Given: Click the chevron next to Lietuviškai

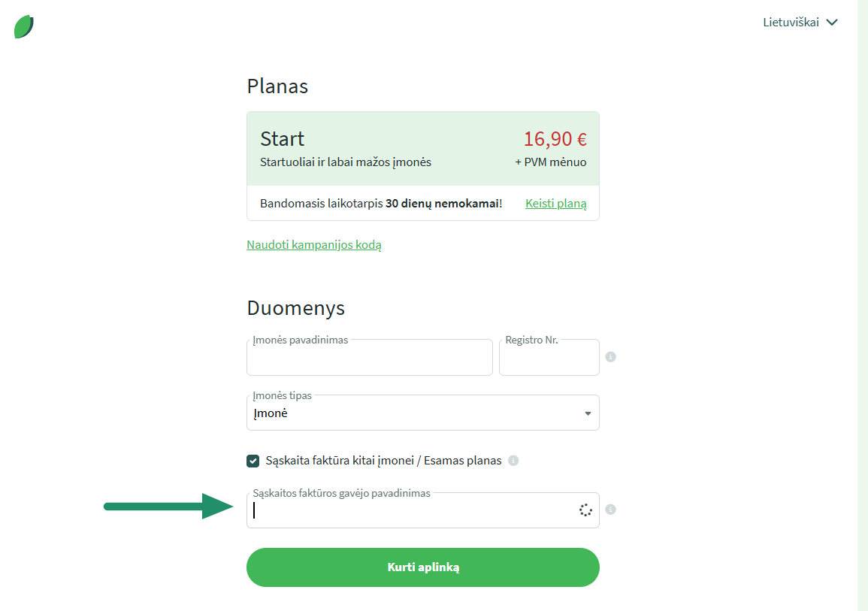Looking at the screenshot, I should click(832, 22).
